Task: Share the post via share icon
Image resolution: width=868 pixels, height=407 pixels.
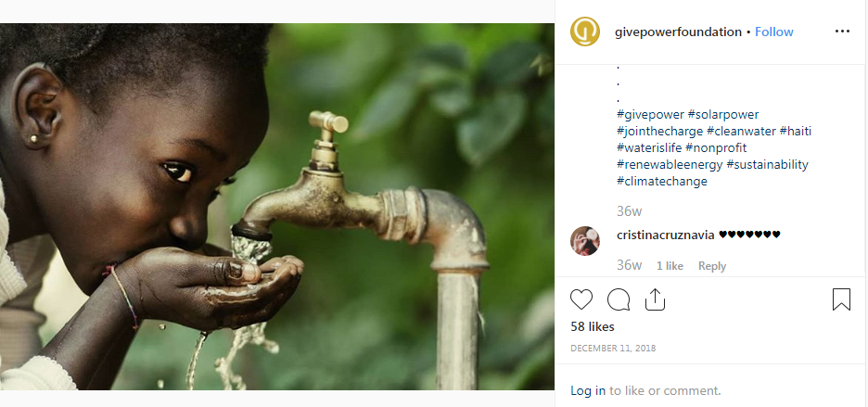Action: click(655, 299)
